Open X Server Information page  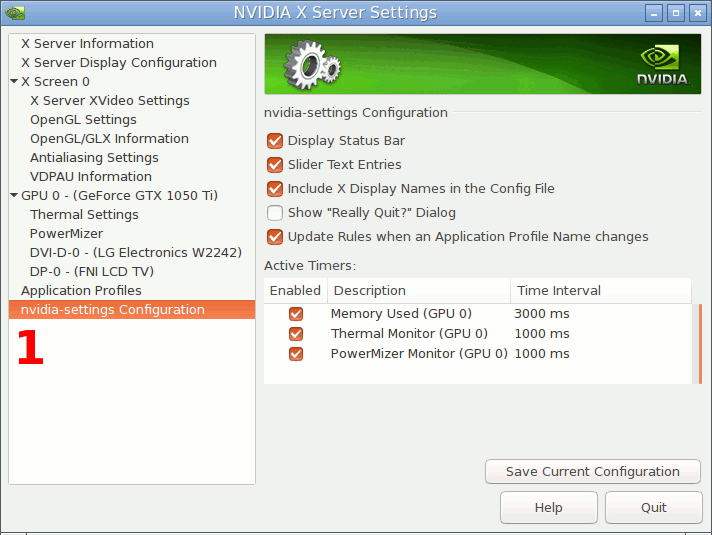pyautogui.click(x=87, y=44)
